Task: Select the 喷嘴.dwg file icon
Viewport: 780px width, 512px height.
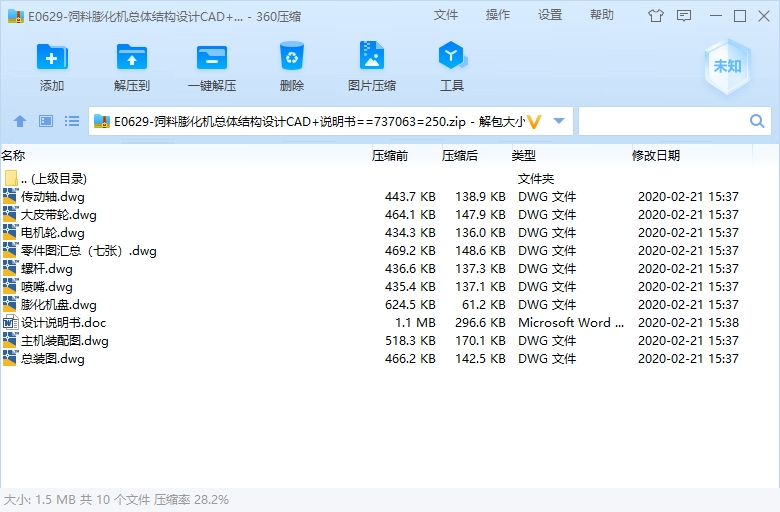Action: [10, 286]
